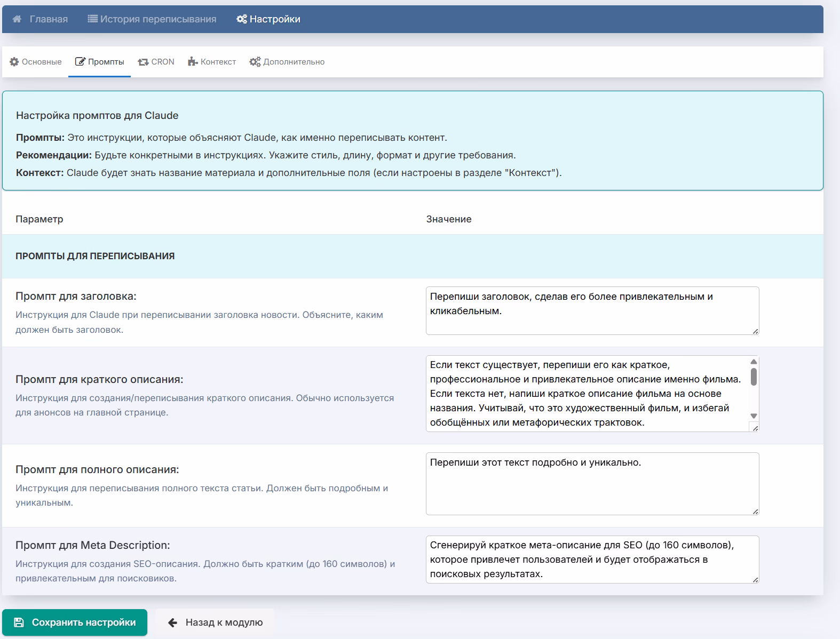Click the gear icon of Основные tab
Screen dimensions: 840x639
pyautogui.click(x=14, y=62)
